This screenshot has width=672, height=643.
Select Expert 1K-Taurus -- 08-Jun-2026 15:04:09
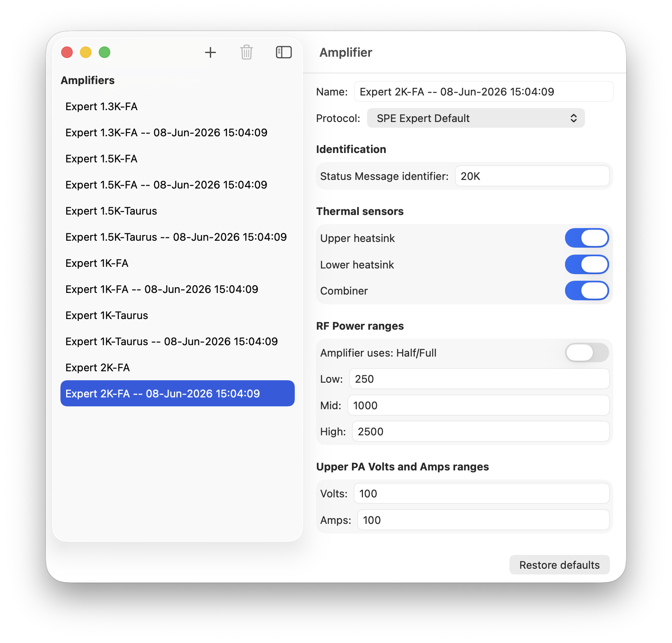click(x=178, y=341)
